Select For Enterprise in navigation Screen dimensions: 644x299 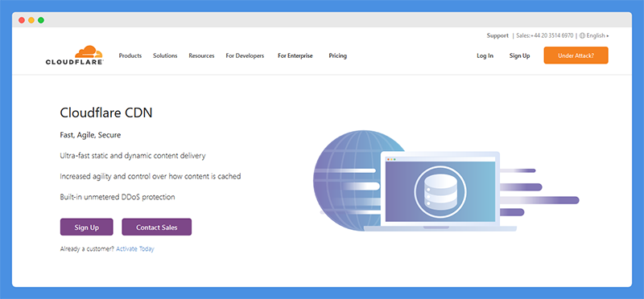pos(295,55)
